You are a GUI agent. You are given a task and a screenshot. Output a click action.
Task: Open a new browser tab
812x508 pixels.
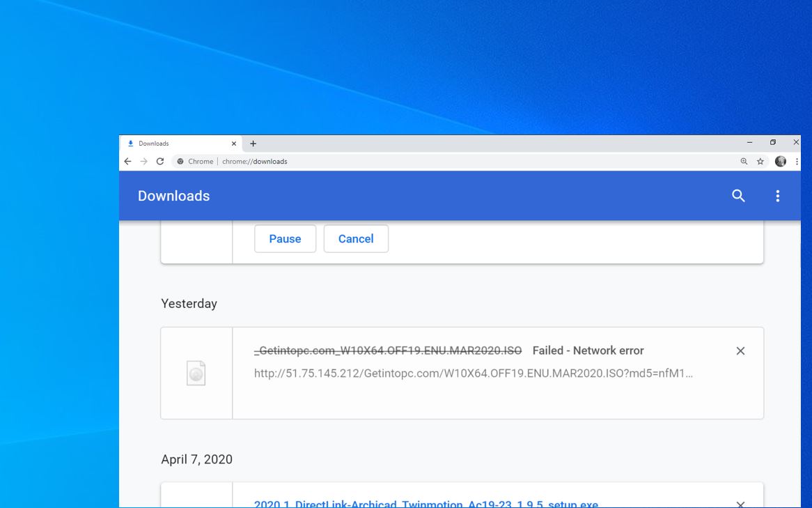[x=252, y=143]
